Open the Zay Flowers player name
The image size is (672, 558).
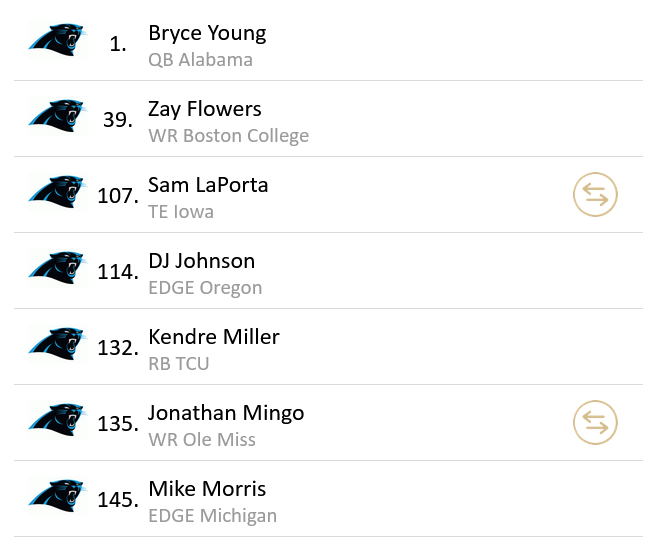(x=205, y=109)
